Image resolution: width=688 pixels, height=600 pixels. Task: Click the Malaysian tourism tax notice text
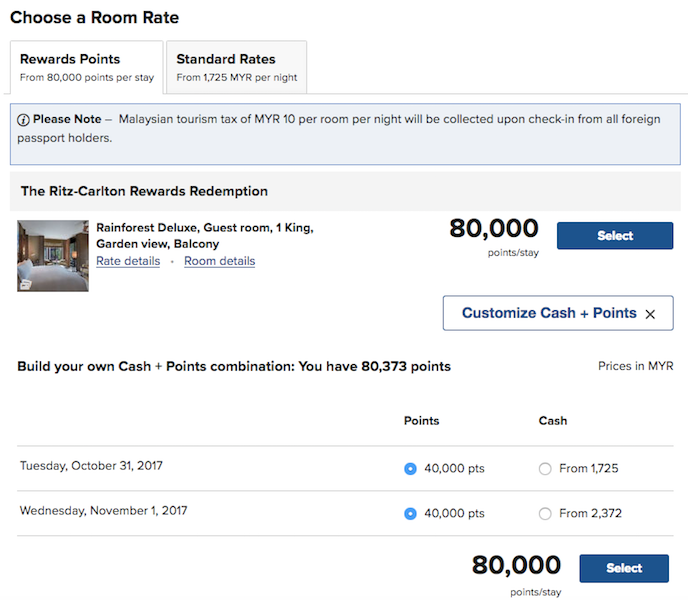click(390, 120)
